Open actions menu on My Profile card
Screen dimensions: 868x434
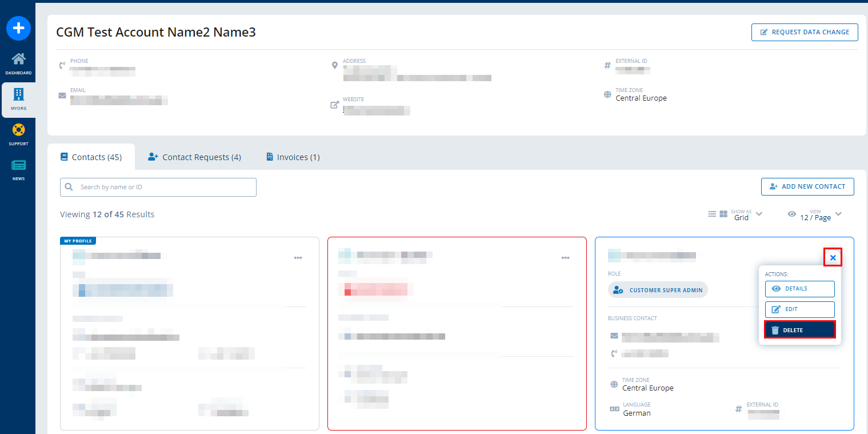pos(298,258)
